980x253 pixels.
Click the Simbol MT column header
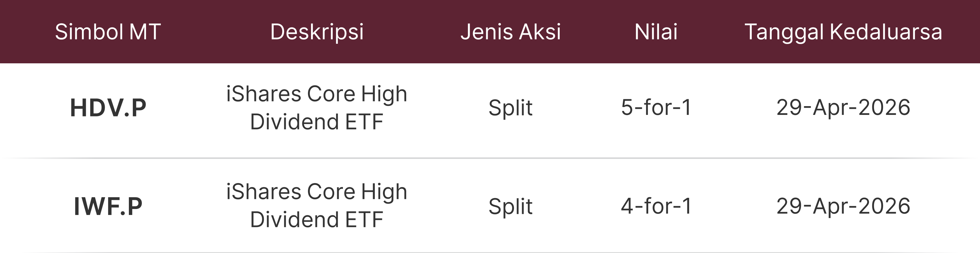tap(108, 32)
